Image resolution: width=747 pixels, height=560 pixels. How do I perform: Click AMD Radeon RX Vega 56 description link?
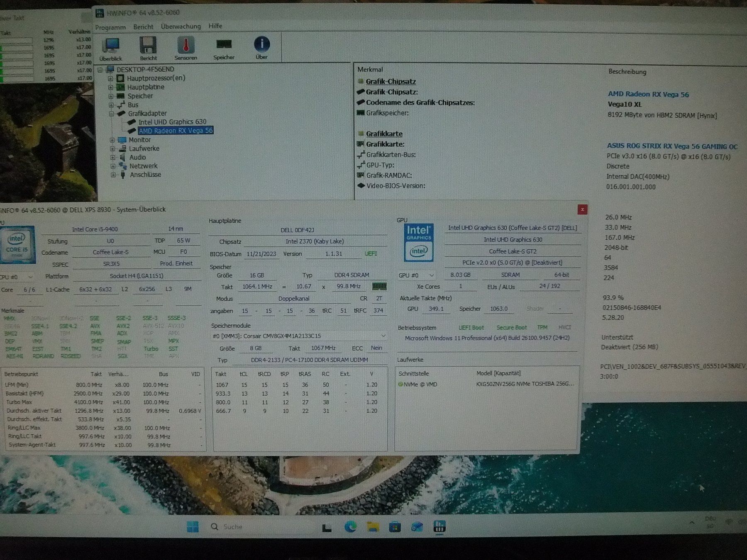coord(648,94)
